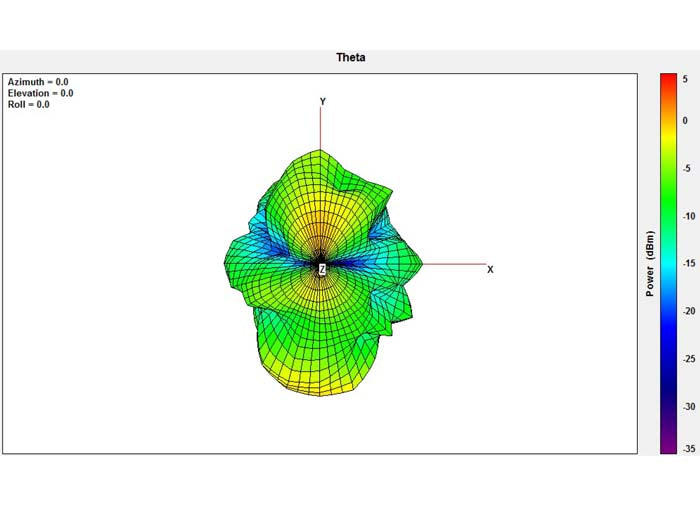Viewport: 700px width, 530px height.
Task: Click the X axis label
Action: click(x=490, y=270)
